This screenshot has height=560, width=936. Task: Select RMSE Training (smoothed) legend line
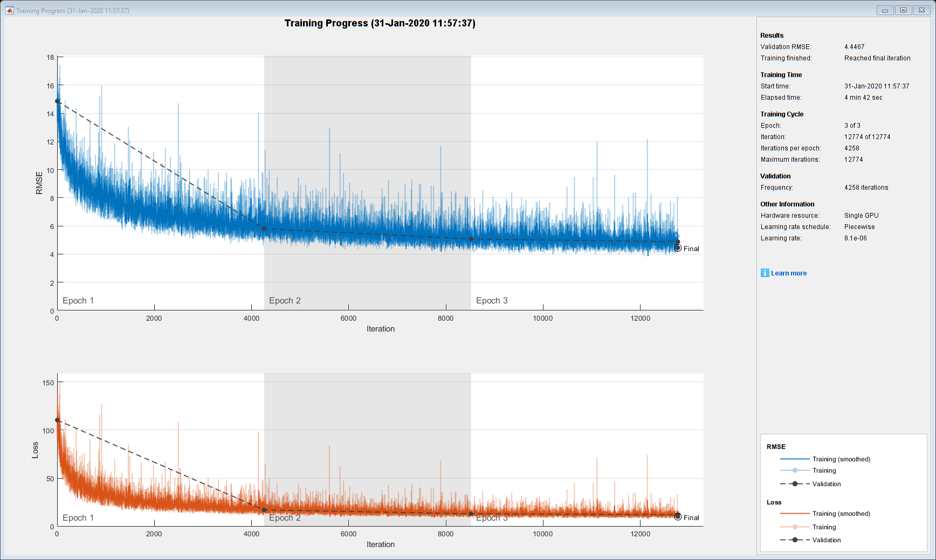[x=795, y=459]
